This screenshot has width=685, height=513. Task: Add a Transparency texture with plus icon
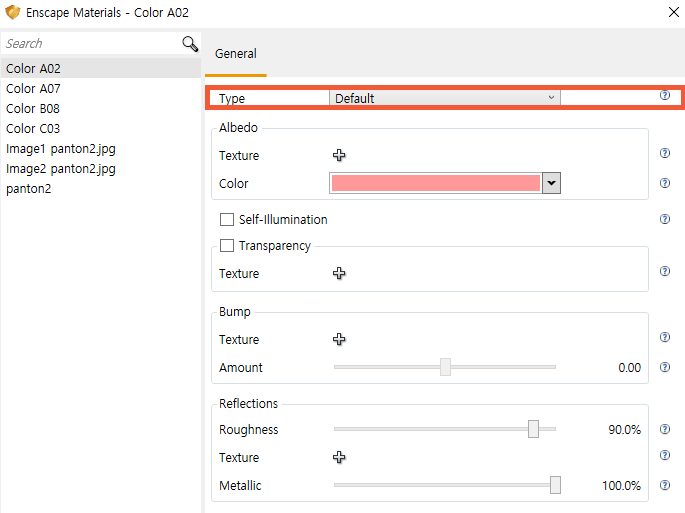click(339, 273)
